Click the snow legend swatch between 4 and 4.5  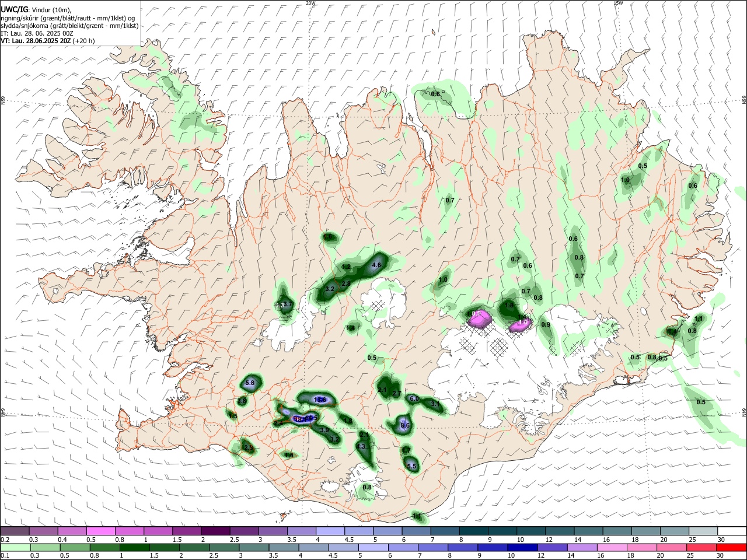330,531
